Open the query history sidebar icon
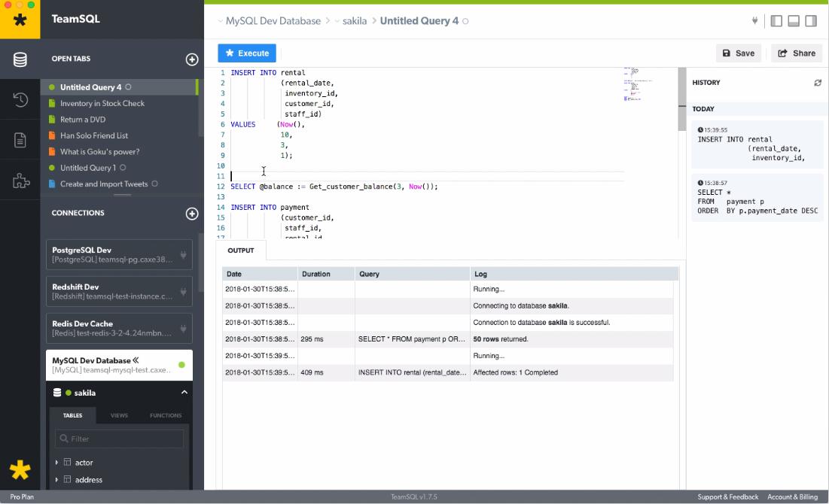Screen dimensions: 829x504 pos(20,100)
